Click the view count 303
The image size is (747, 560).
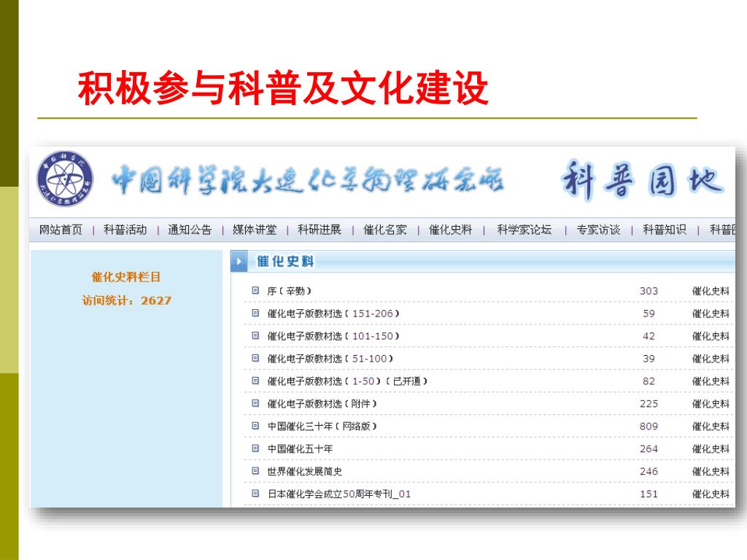(649, 291)
